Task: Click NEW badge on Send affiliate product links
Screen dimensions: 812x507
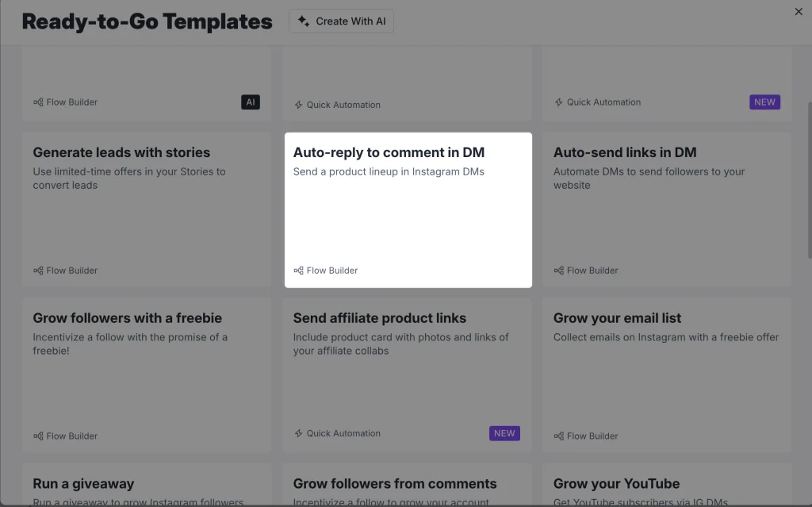Action: coord(504,433)
